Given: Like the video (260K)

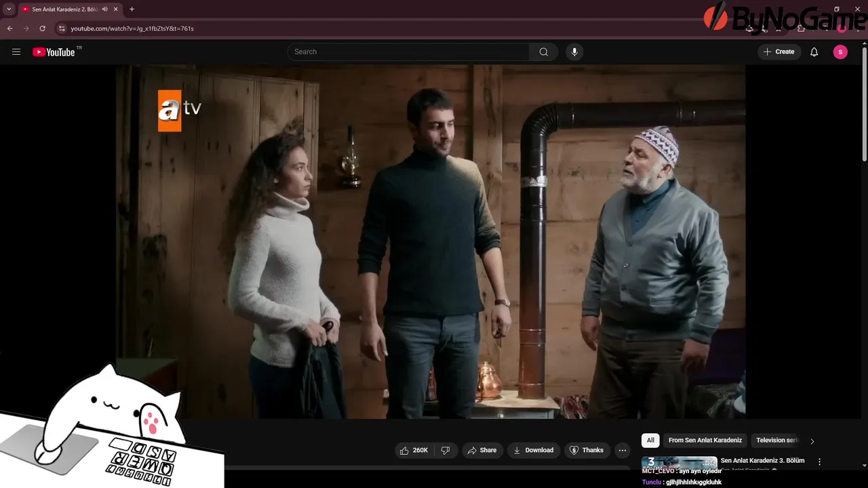Looking at the screenshot, I should click(x=414, y=450).
